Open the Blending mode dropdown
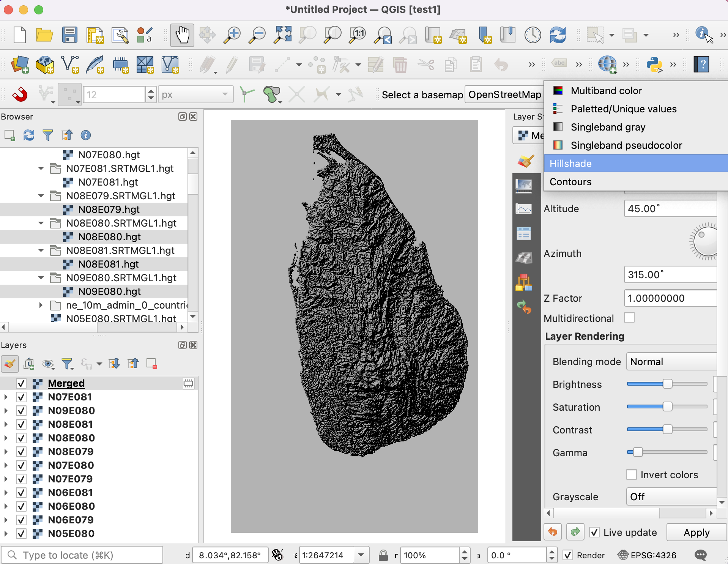This screenshot has height=564, width=728. [671, 362]
